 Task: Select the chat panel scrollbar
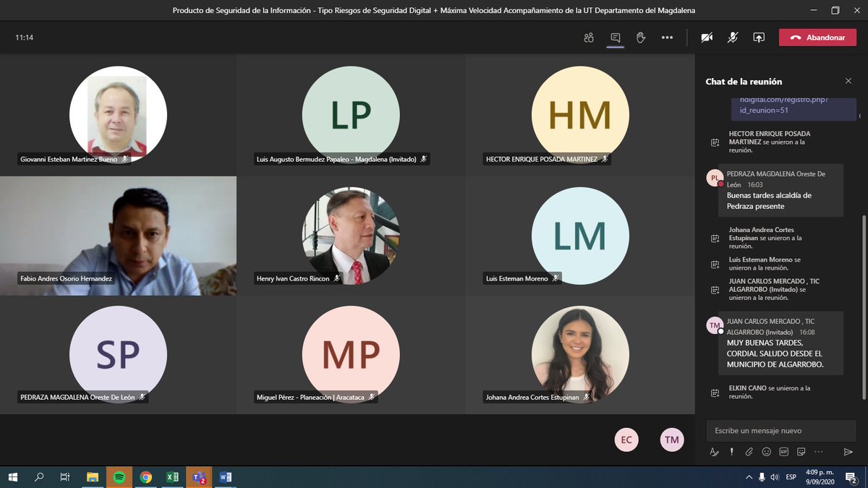[x=863, y=306]
